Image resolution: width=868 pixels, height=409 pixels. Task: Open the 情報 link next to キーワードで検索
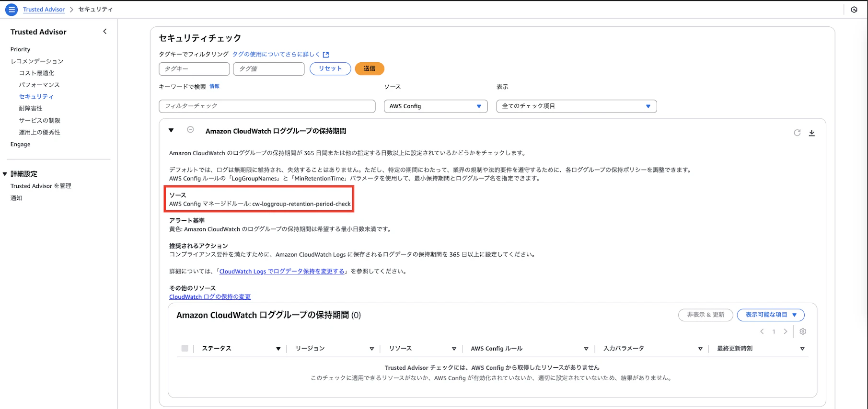214,86
